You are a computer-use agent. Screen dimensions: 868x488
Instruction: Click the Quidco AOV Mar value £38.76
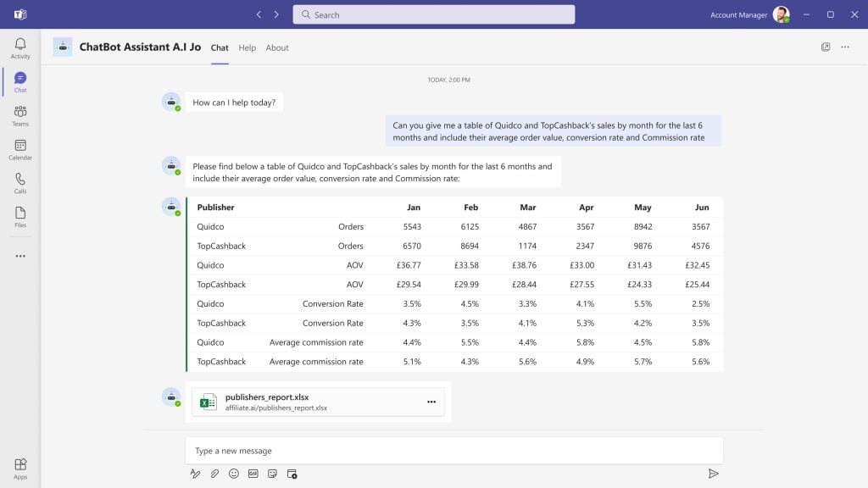(x=524, y=265)
